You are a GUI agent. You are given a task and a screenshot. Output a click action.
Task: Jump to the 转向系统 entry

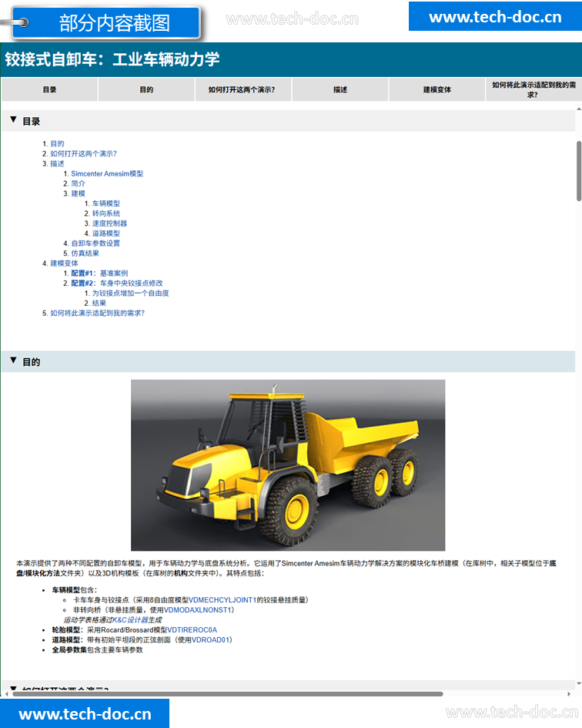point(105,213)
